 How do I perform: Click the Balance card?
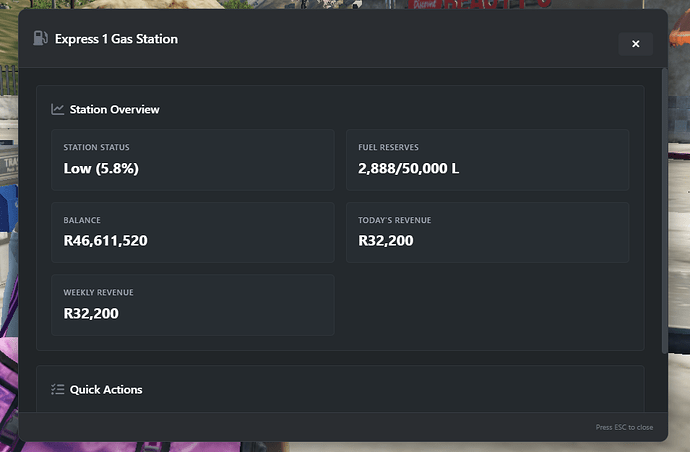click(192, 232)
